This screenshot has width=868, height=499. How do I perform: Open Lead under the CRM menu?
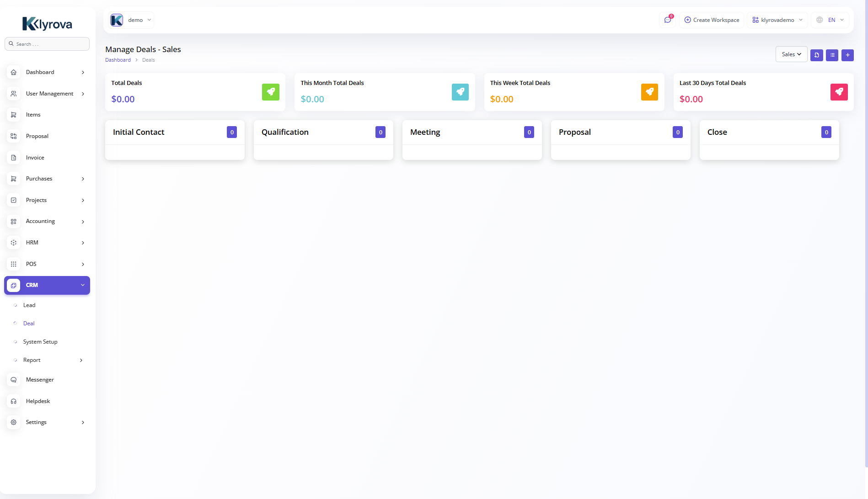[29, 305]
